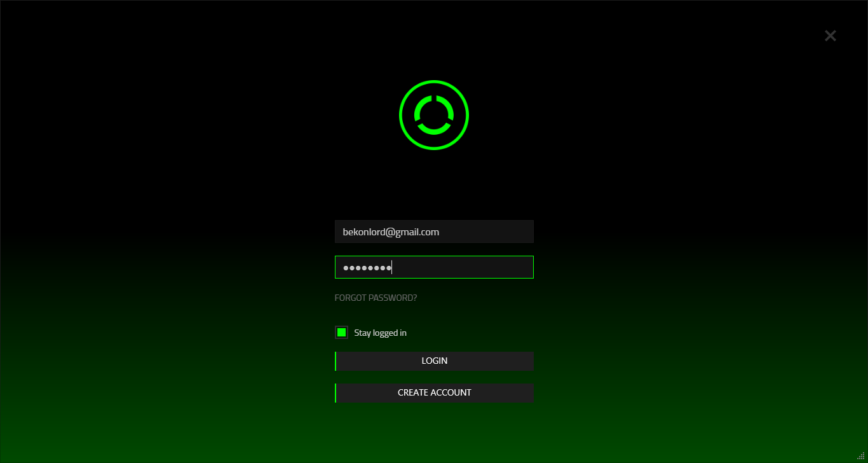Click the 'Stay logged in' label text
Image resolution: width=868 pixels, height=463 pixels.
point(380,333)
